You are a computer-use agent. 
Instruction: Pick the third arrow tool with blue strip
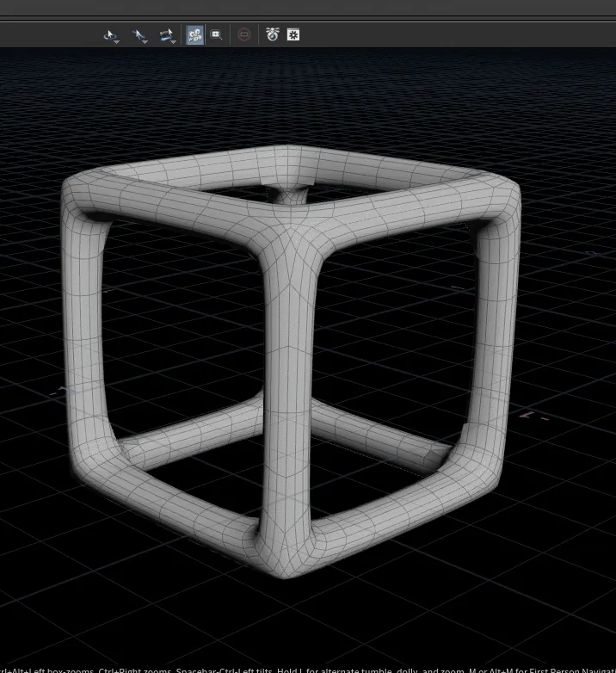pos(167,35)
